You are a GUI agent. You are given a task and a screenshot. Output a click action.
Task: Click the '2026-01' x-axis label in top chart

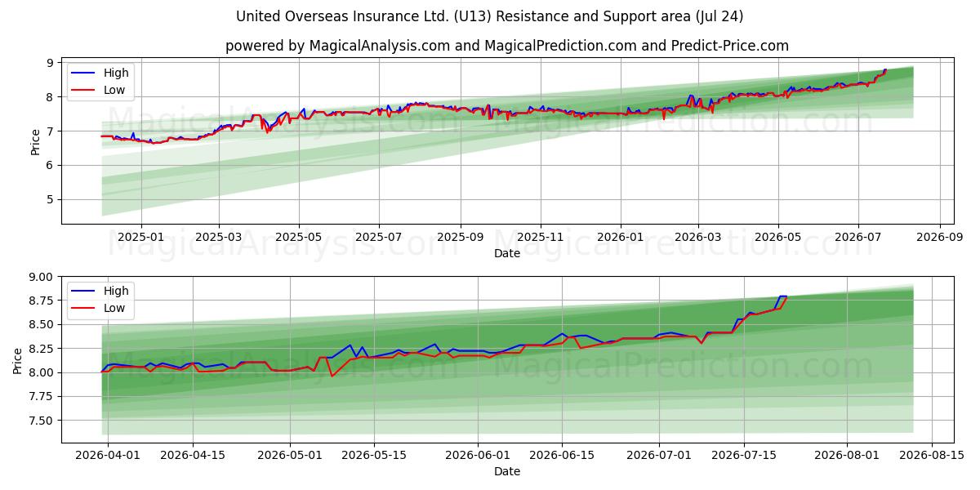click(620, 238)
